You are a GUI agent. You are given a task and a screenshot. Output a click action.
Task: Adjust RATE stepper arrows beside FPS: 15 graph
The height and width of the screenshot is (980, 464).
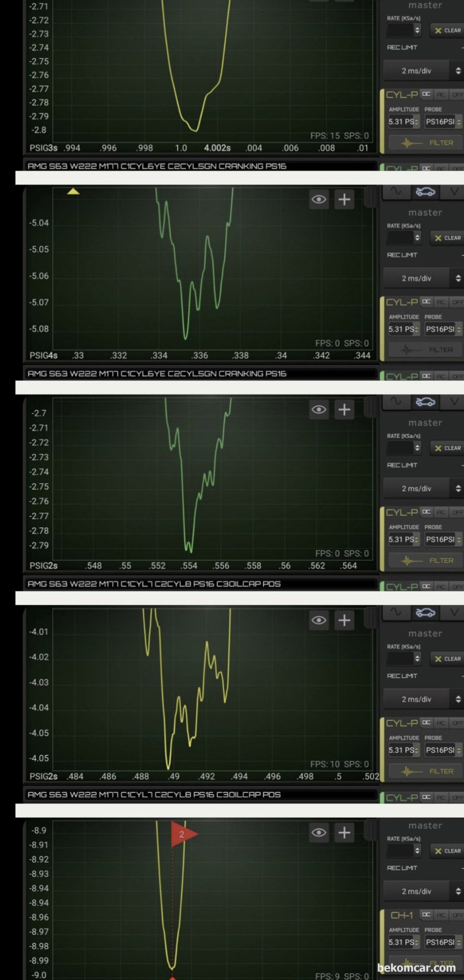click(417, 31)
